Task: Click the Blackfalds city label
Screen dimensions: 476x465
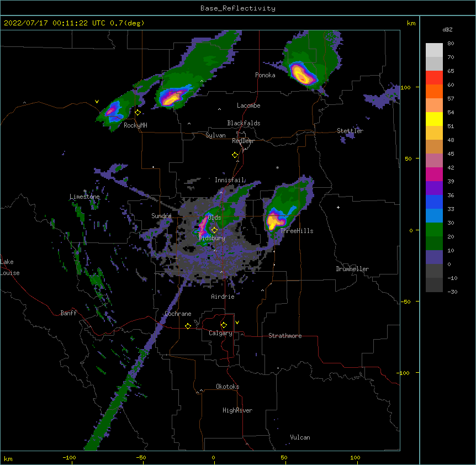Action: pos(244,123)
